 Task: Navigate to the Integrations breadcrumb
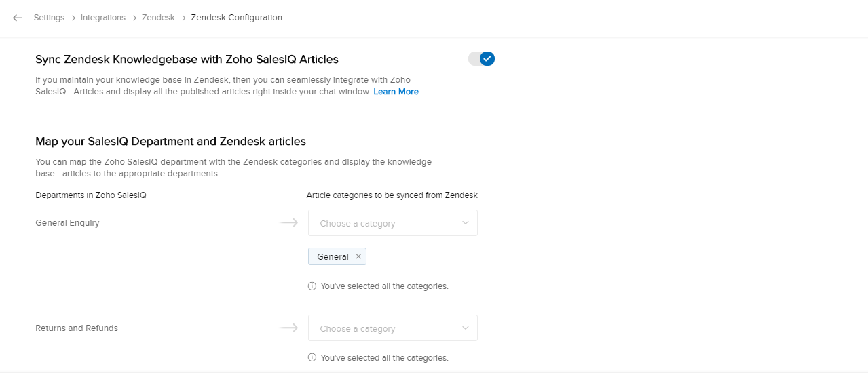(x=103, y=18)
